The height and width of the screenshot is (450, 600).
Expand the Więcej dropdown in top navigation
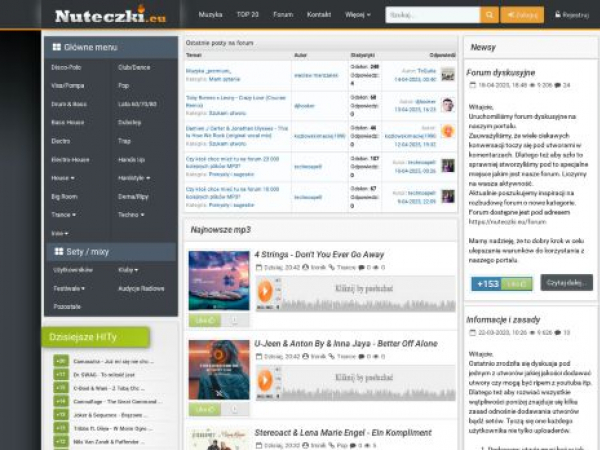pyautogui.click(x=357, y=15)
